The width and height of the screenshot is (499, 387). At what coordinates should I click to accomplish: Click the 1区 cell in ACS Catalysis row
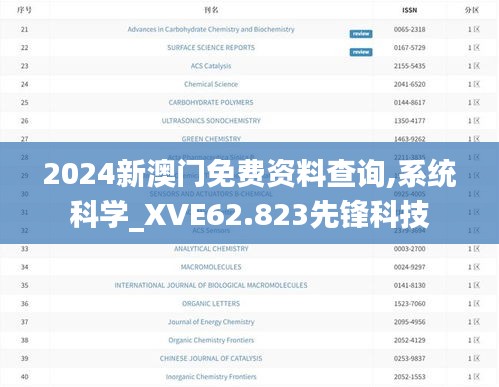point(474,66)
